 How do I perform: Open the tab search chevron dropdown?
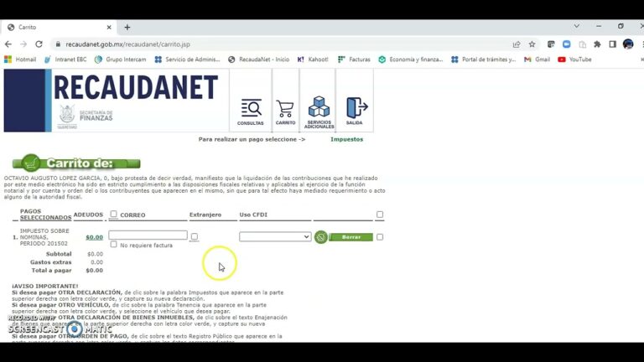click(577, 26)
